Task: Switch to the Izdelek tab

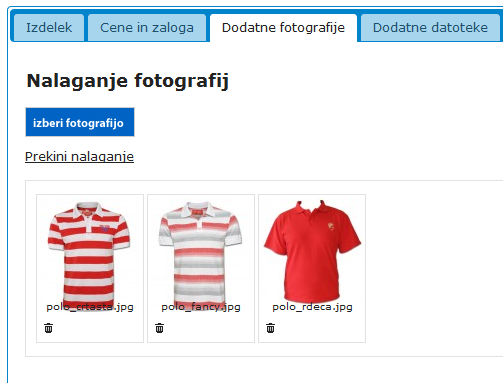Action: tap(49, 27)
